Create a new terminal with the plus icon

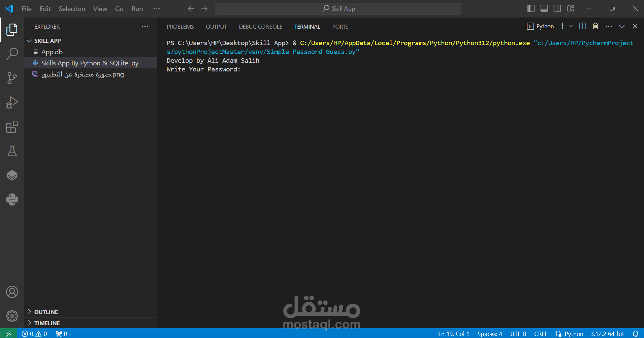tap(562, 26)
